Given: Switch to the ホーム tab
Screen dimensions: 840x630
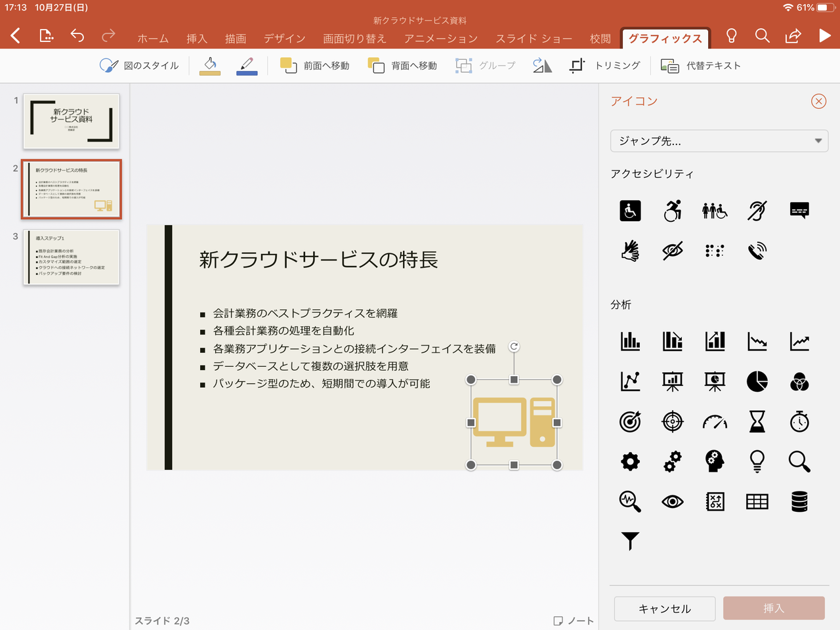Looking at the screenshot, I should tap(153, 39).
